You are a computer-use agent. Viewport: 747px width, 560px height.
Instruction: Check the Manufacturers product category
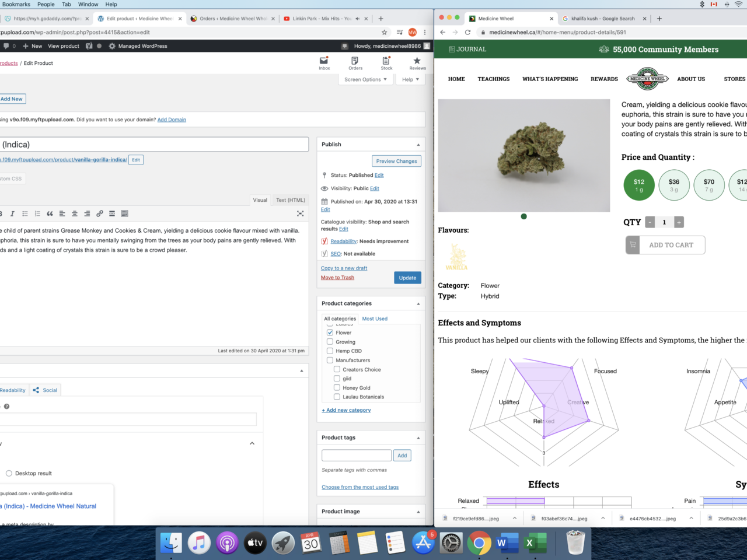330,360
